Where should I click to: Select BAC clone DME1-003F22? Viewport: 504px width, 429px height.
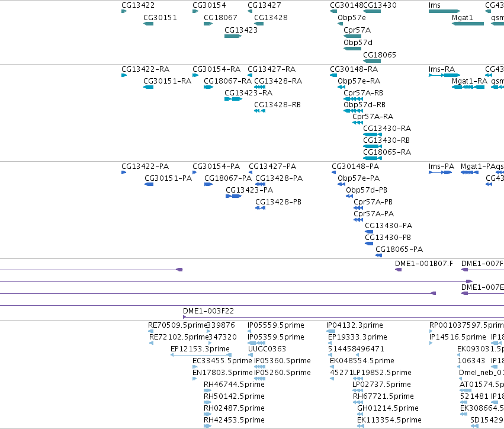[x=344, y=317]
